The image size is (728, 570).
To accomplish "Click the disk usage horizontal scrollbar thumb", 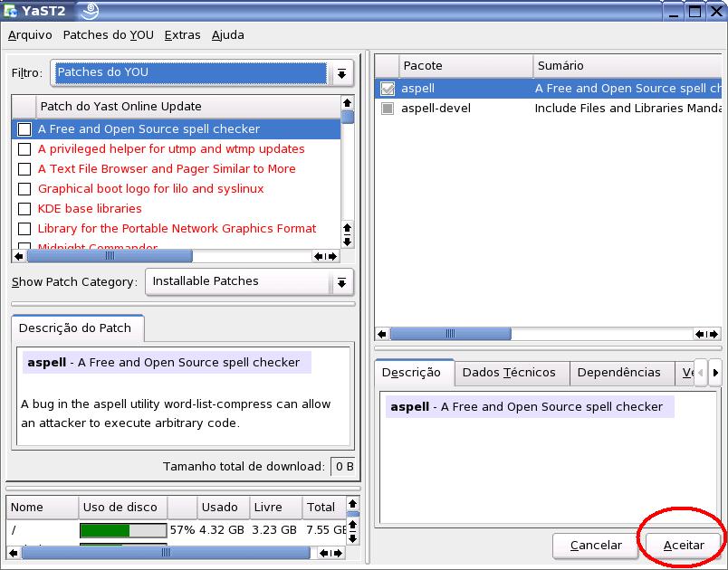I will (x=166, y=553).
